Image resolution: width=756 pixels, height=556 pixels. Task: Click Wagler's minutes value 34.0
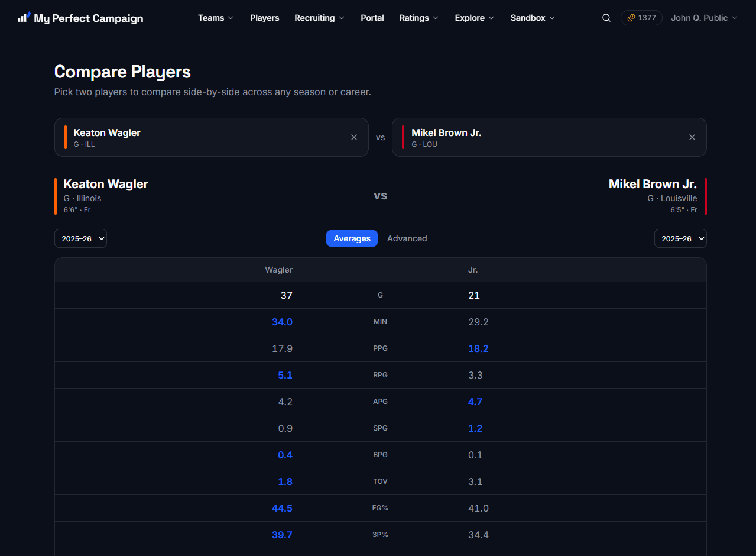282,322
